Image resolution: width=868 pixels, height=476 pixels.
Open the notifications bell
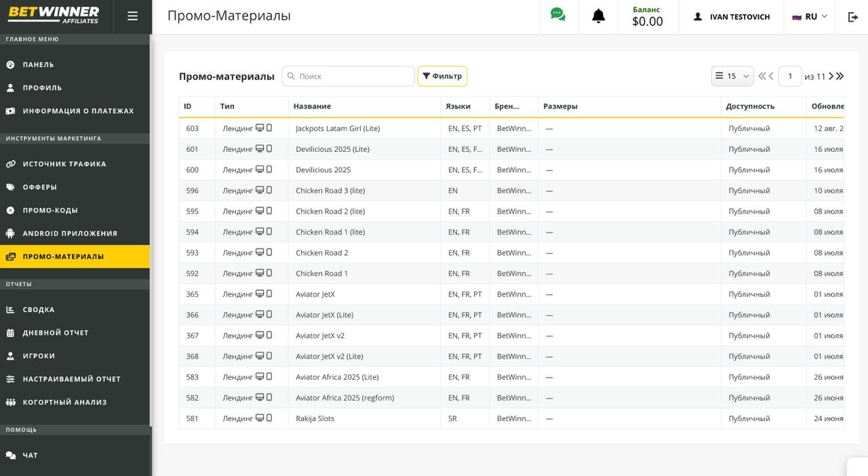point(598,16)
